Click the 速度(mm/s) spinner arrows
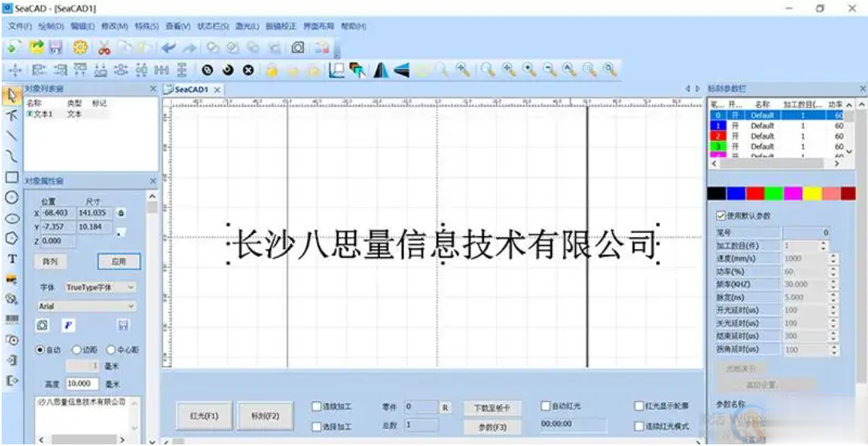The height and width of the screenshot is (446, 868). pos(834,259)
